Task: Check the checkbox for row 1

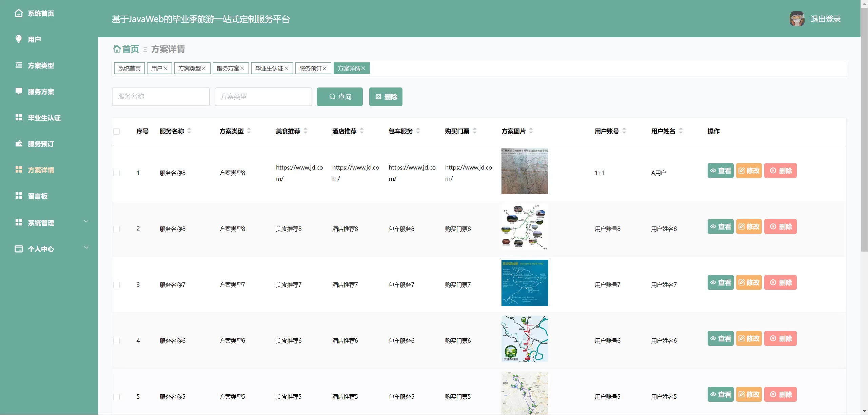Action: point(117,173)
